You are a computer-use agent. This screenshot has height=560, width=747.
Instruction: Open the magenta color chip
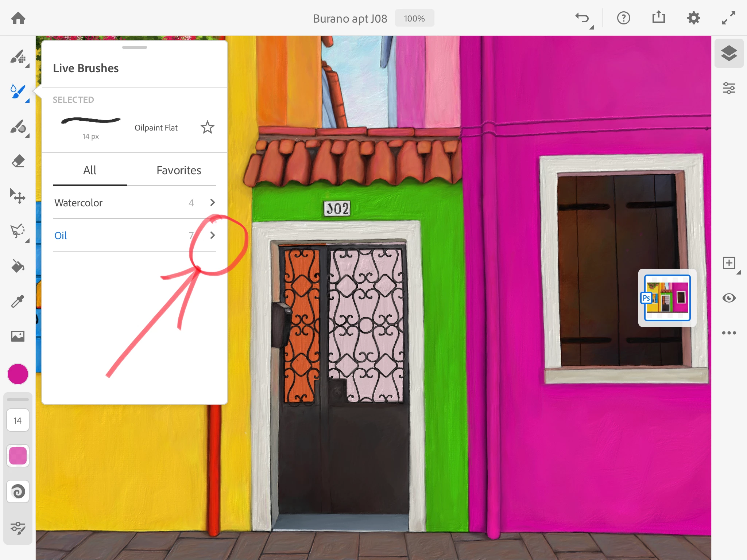[18, 374]
